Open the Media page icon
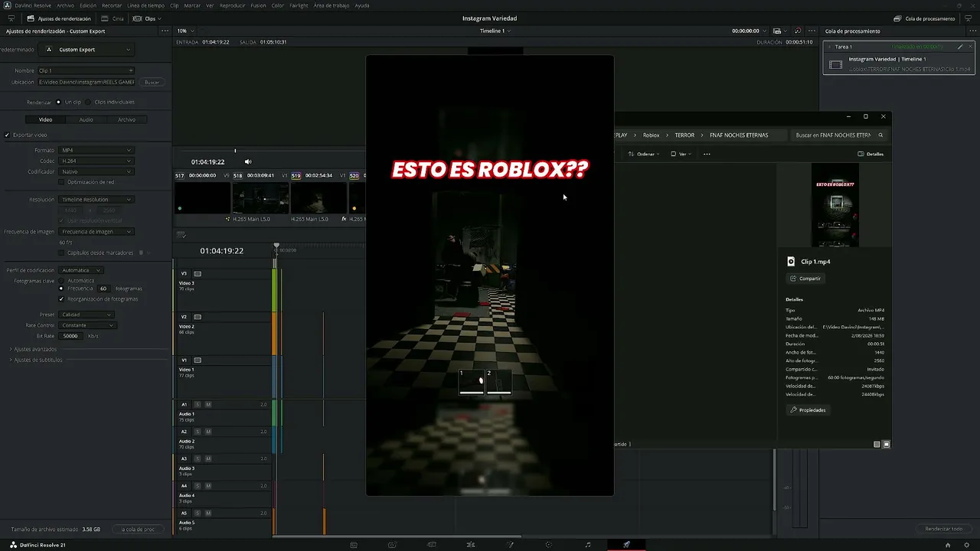The width and height of the screenshot is (980, 551). click(354, 544)
